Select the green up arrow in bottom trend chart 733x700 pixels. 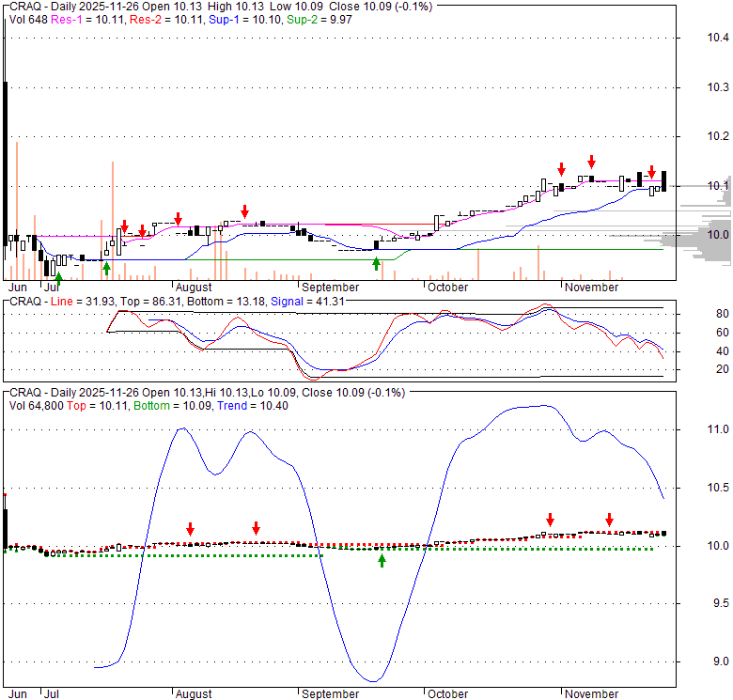click(382, 560)
